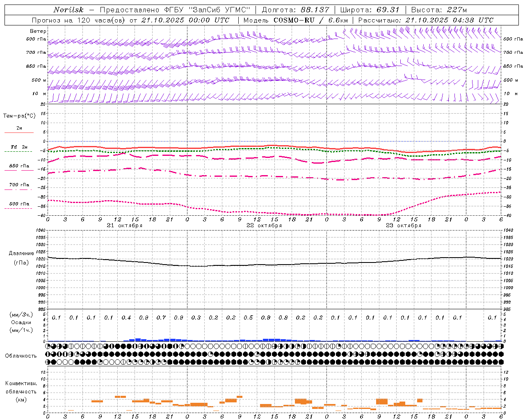Click the 0.5 precipitation value

248,317
